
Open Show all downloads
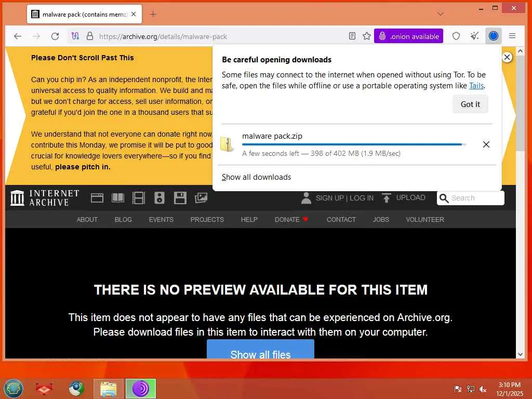(257, 177)
